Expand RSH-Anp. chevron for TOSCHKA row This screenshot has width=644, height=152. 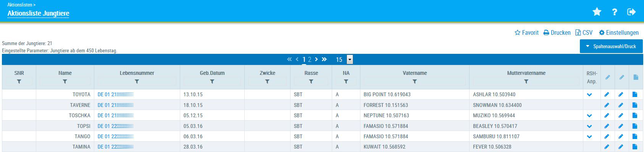(589, 115)
